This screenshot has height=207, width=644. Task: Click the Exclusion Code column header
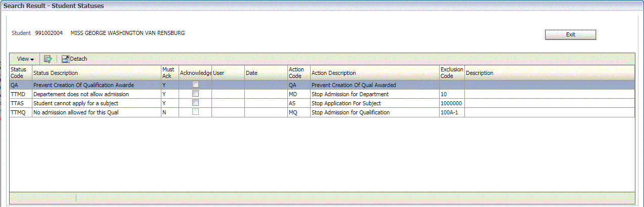[x=452, y=73]
